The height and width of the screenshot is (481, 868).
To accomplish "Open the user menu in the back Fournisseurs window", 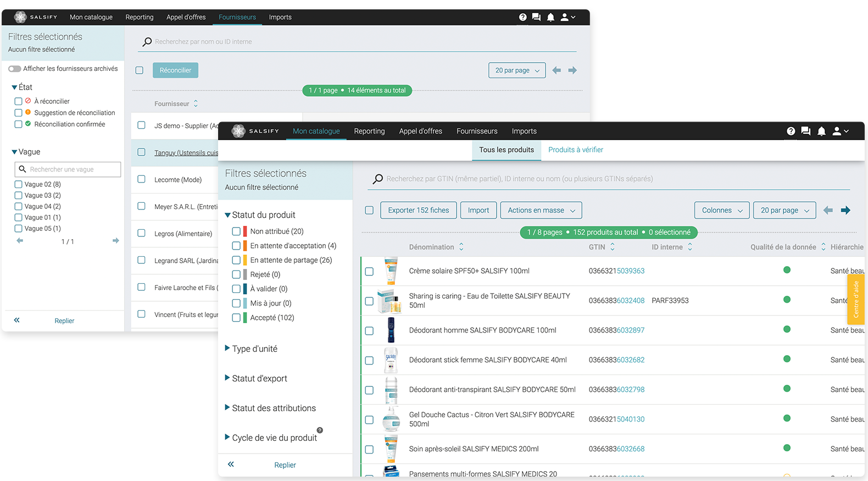I will click(x=568, y=17).
